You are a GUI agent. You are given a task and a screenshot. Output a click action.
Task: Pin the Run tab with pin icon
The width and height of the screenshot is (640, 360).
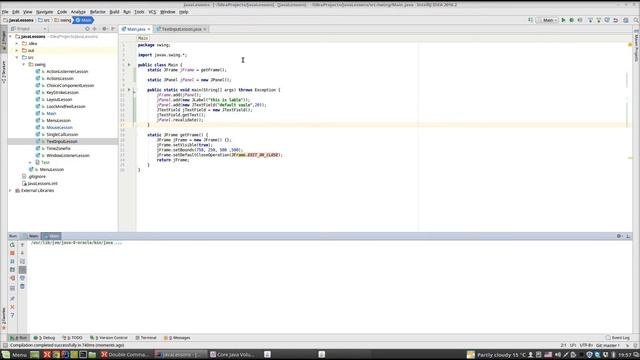tap(12, 299)
